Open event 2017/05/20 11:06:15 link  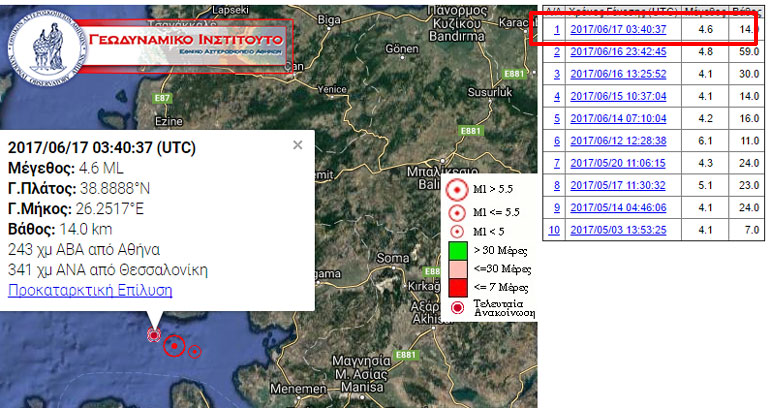pos(618,163)
